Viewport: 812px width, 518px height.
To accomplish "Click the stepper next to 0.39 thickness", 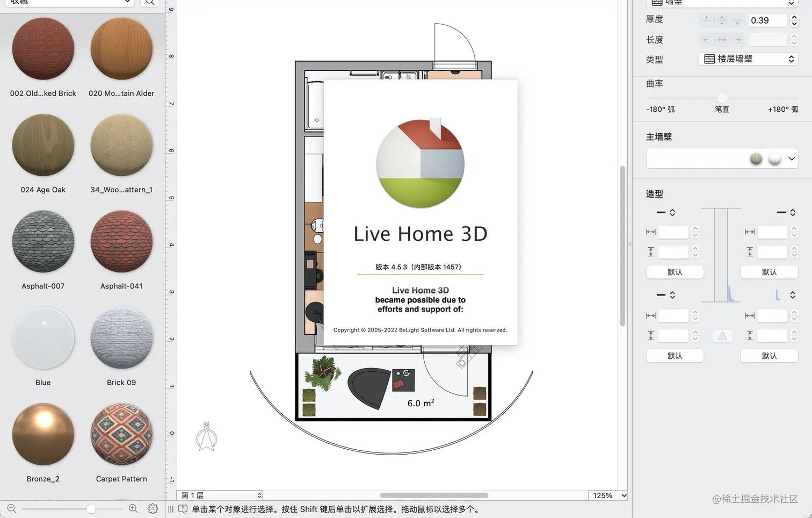I will [794, 20].
